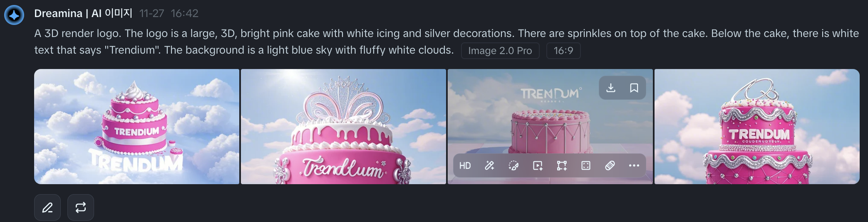This screenshot has height=222, width=868.
Task: Click the generate video icon
Action: pyautogui.click(x=538, y=166)
